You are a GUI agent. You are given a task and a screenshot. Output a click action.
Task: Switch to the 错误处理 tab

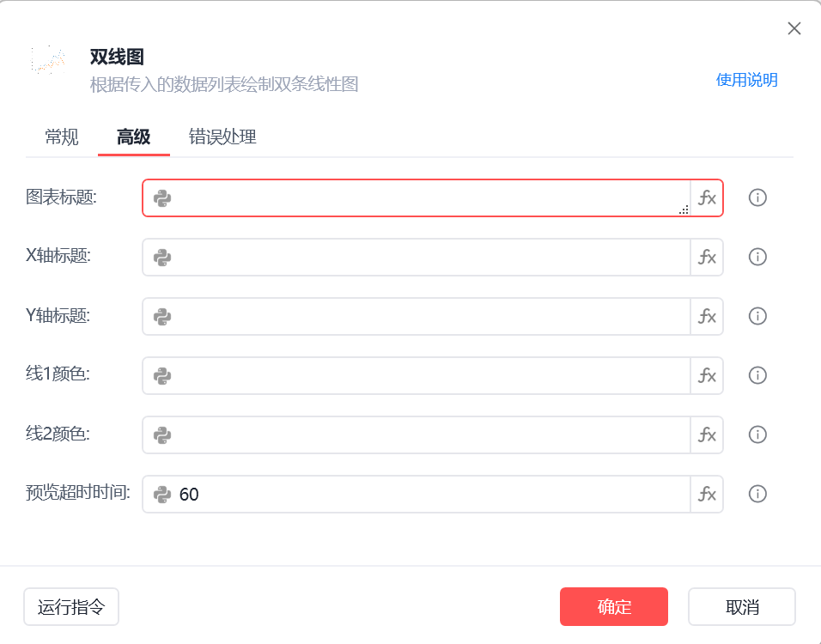pos(222,137)
